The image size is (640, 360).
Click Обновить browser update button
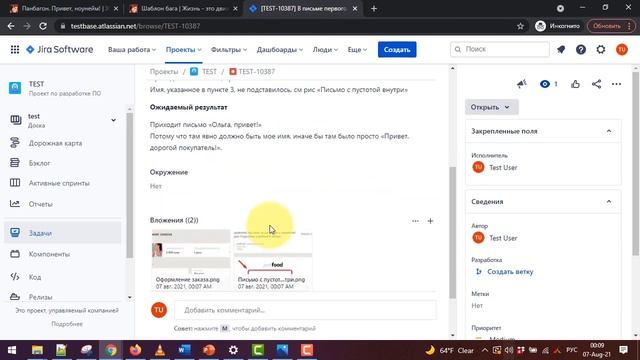click(611, 26)
